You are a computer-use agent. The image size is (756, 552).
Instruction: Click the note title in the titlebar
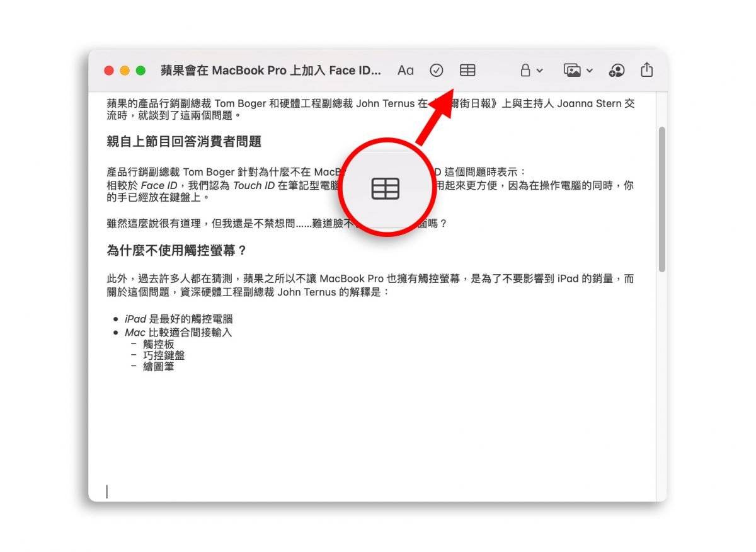[271, 71]
